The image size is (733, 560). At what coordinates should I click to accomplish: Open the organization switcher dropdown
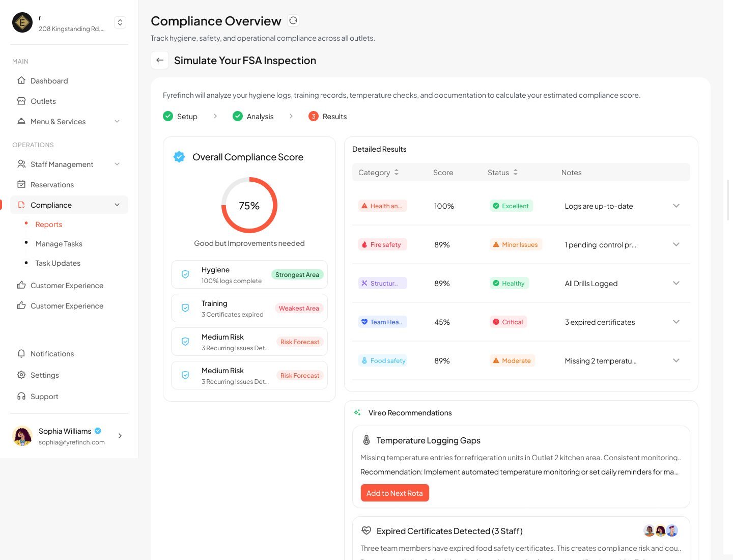pyautogui.click(x=120, y=22)
